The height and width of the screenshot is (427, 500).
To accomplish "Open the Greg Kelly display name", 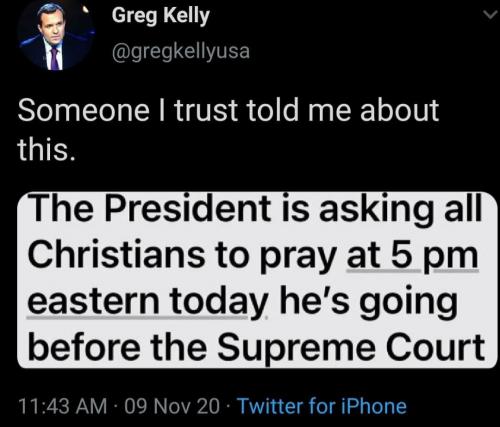I will pos(161,16).
